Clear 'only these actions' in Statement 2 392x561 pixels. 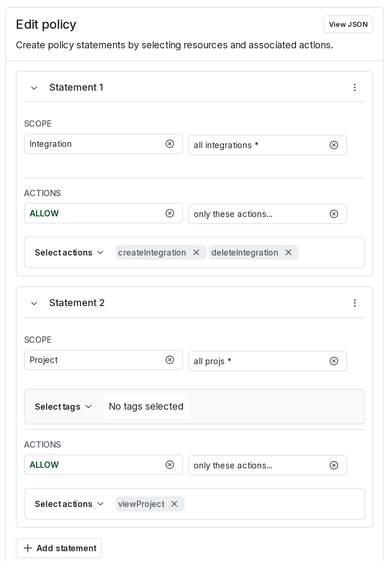tap(334, 465)
